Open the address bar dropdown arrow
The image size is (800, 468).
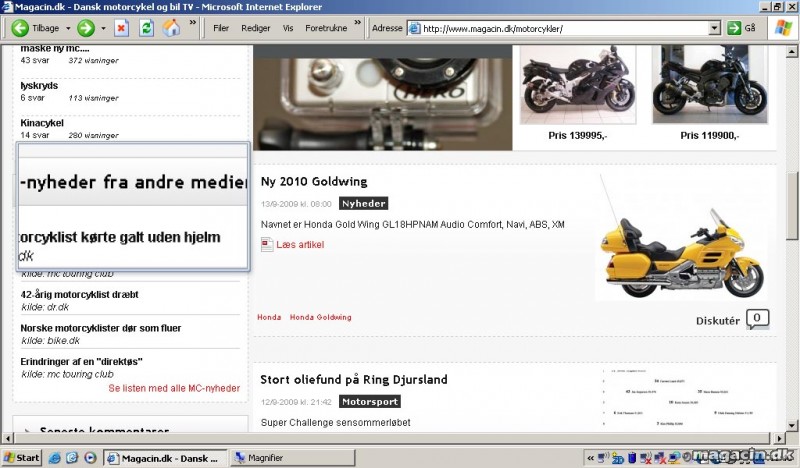(714, 29)
